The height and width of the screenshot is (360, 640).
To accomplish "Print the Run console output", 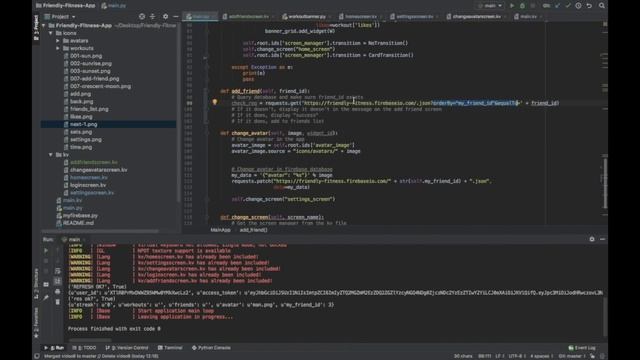I will (x=58, y=291).
